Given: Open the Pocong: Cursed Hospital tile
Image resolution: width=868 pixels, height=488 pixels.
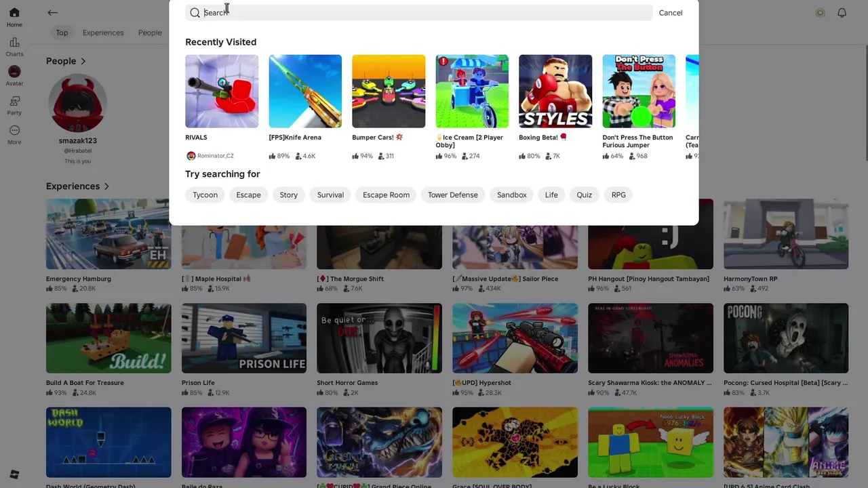Looking at the screenshot, I should [786, 338].
